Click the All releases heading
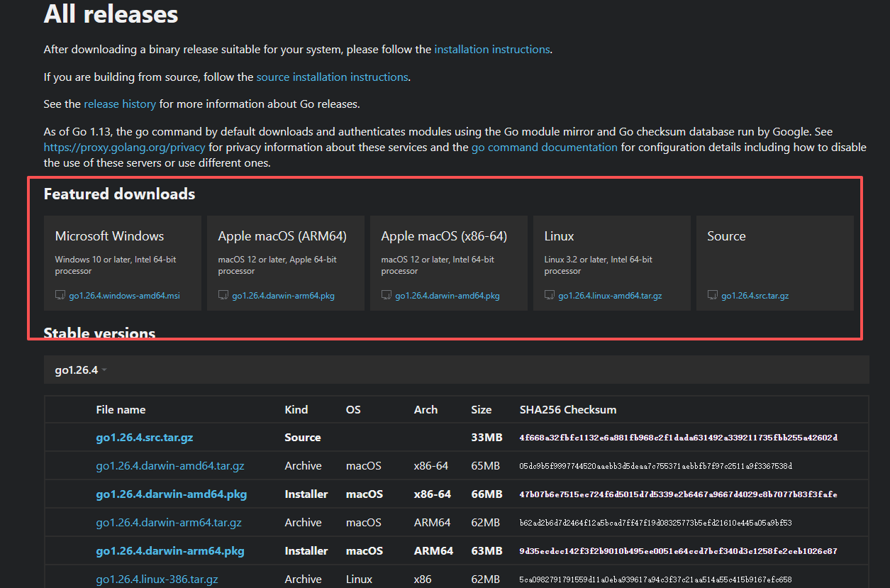This screenshot has height=588, width=890. (111, 13)
